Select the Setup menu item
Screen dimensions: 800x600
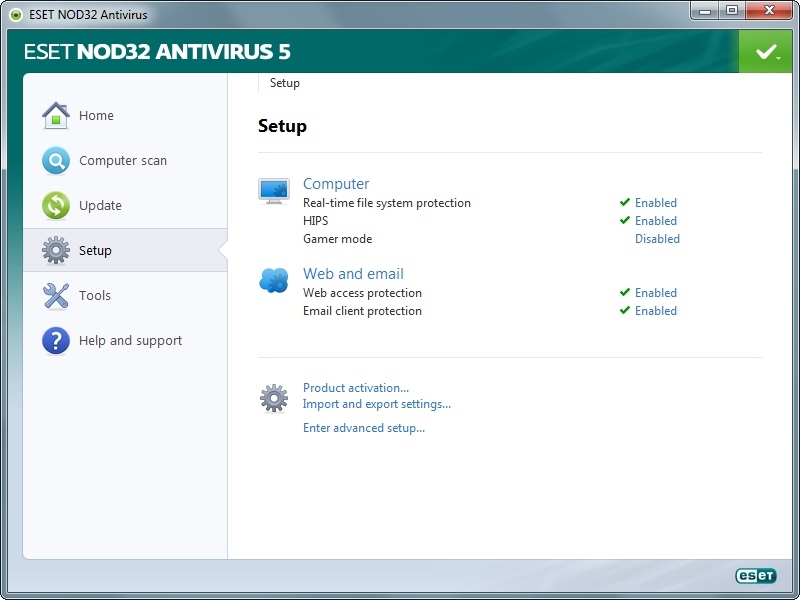(125, 250)
